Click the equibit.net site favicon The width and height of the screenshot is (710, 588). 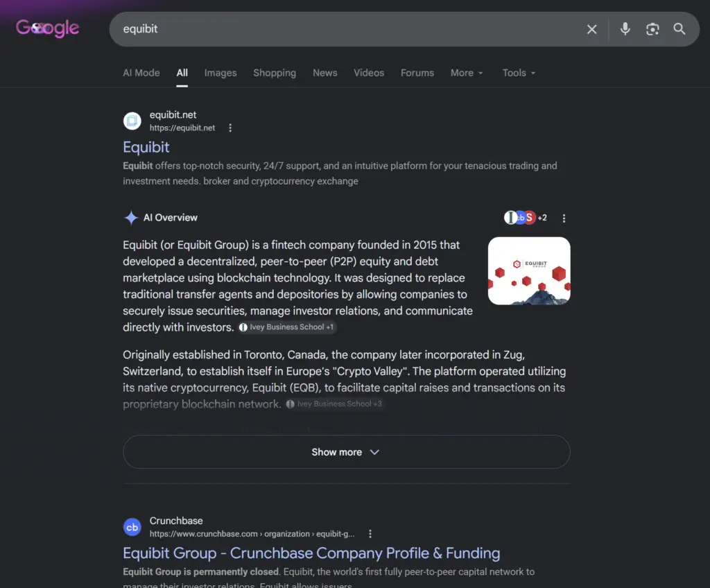coord(132,121)
